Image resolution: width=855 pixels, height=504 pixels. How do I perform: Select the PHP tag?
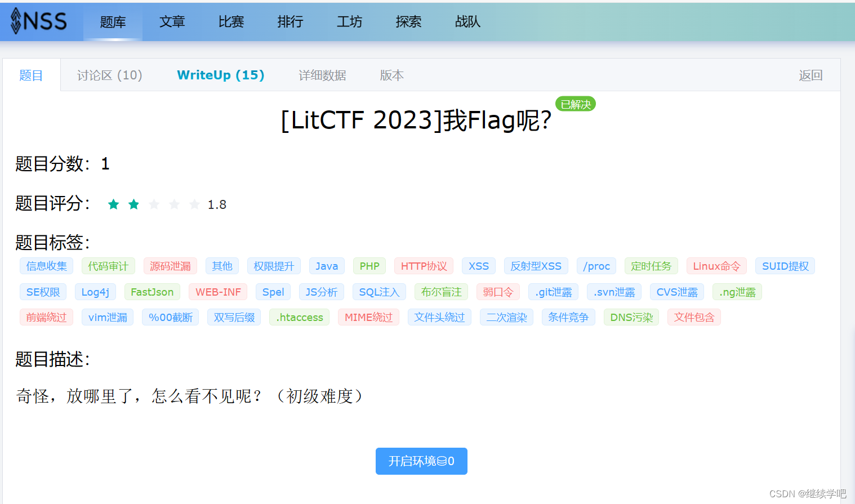coord(369,266)
